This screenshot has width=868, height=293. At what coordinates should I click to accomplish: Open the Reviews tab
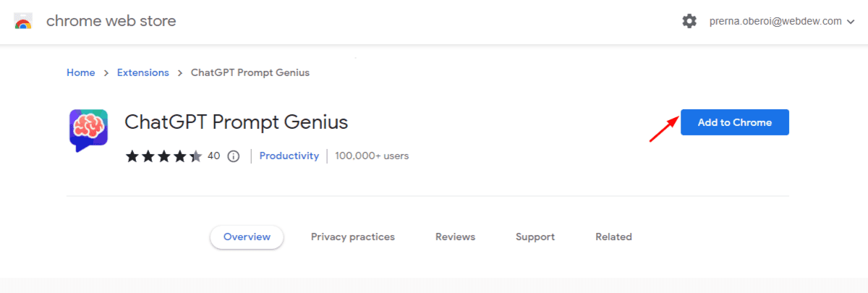click(455, 237)
